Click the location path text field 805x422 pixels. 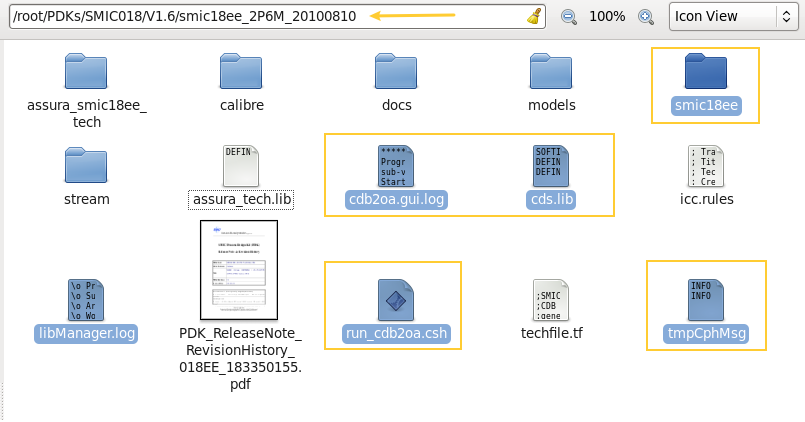click(260, 16)
